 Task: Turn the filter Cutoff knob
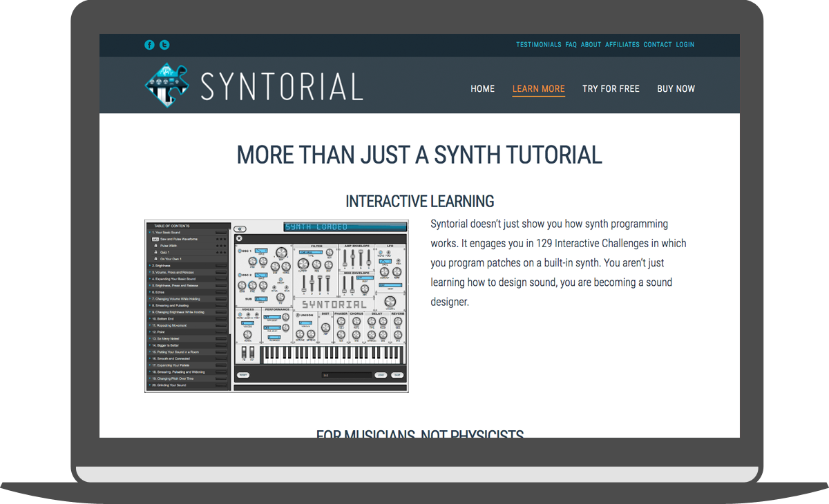[303, 263]
